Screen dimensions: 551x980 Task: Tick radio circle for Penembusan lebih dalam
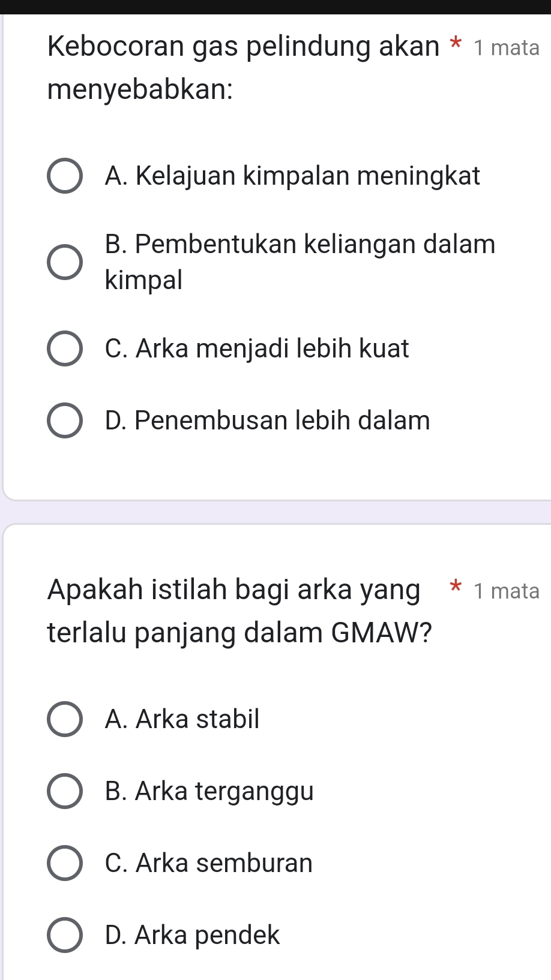pyautogui.click(x=65, y=420)
